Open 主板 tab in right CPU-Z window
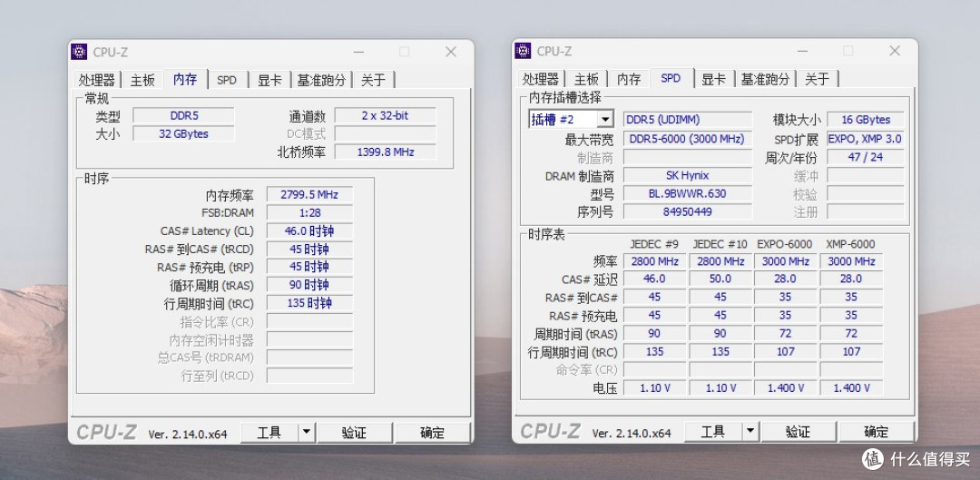 coord(586,79)
